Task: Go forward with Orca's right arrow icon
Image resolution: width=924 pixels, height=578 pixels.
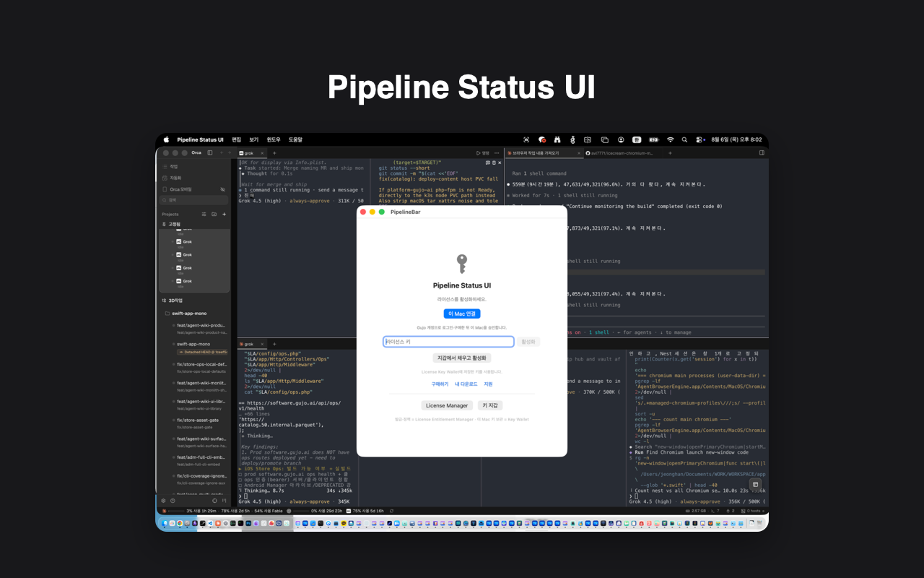Action: point(231,152)
